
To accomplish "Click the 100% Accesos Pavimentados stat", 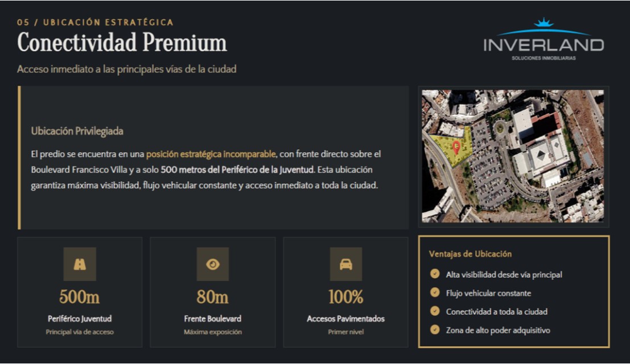I will click(345, 296).
